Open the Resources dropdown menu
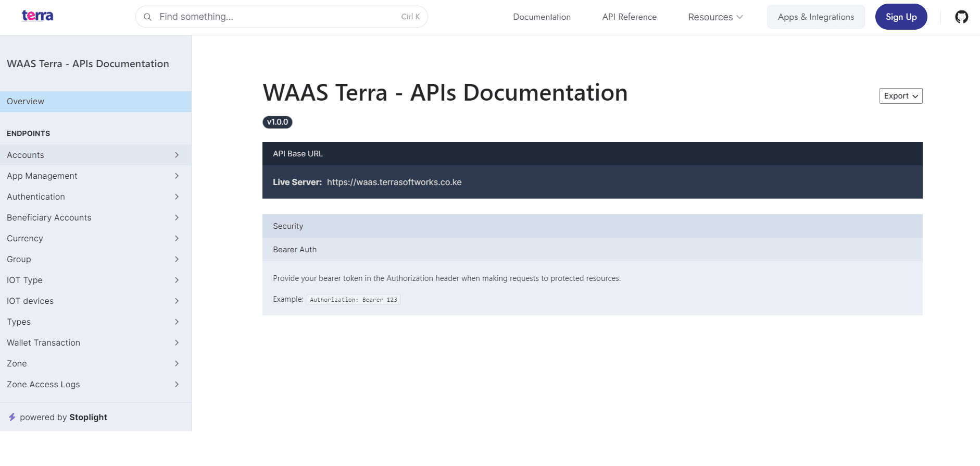980x466 pixels. [x=715, y=17]
